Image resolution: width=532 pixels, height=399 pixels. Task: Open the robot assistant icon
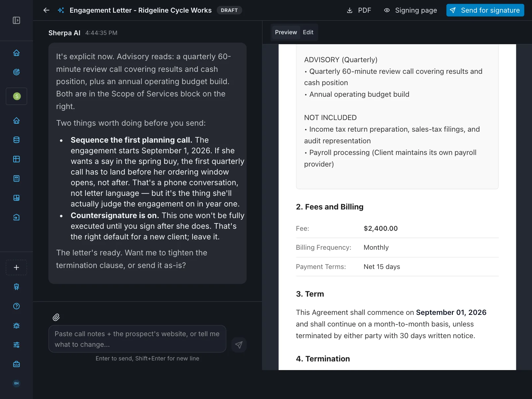point(16,287)
